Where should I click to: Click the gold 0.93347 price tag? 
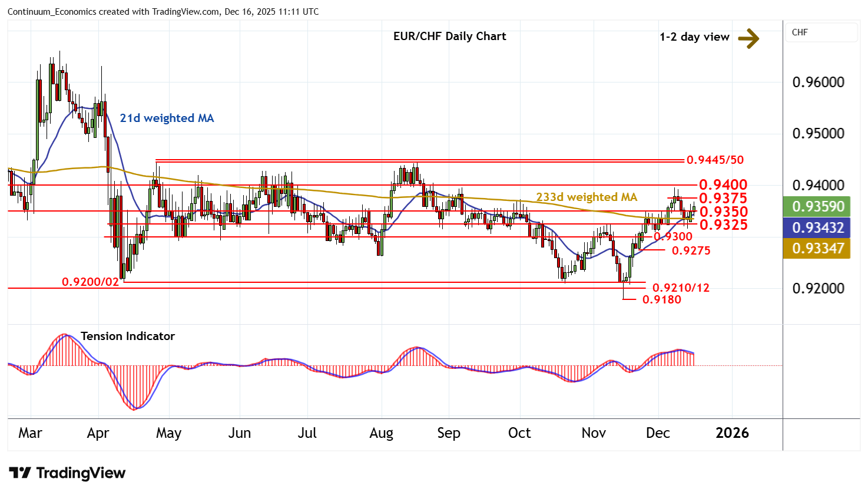817,249
